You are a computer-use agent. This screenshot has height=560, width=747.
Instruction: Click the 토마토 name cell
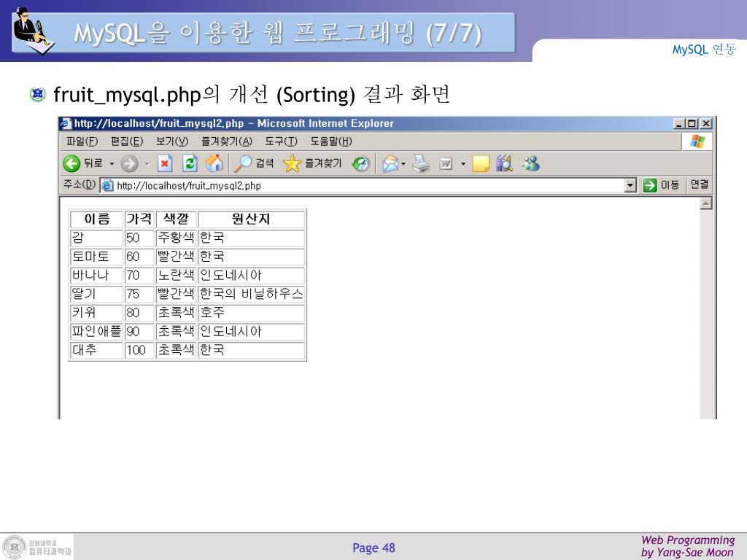coord(97,256)
